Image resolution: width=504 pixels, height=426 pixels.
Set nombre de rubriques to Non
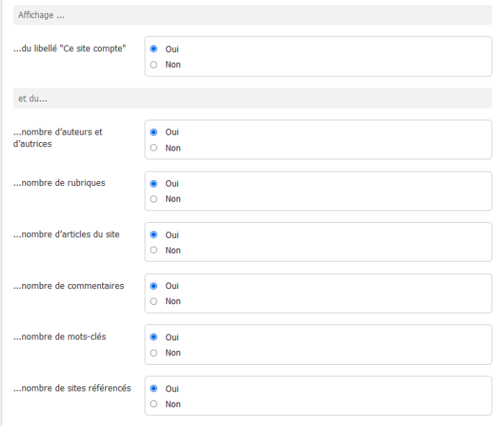(154, 199)
